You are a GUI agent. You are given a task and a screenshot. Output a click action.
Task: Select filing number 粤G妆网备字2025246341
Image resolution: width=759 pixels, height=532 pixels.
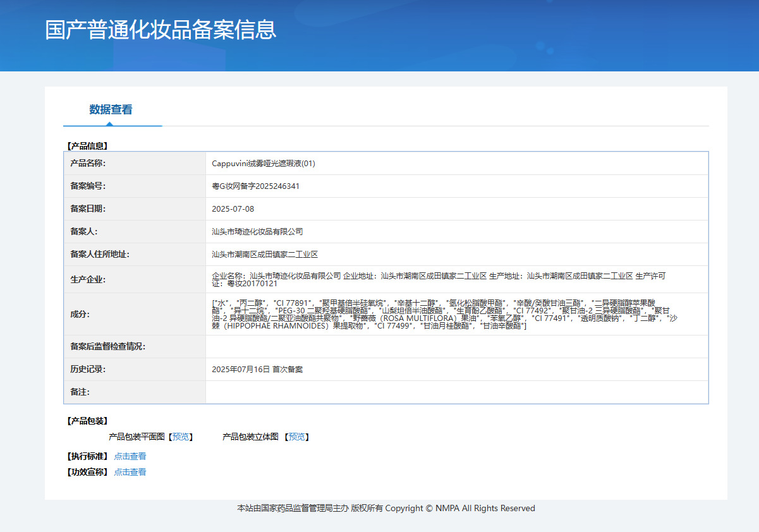point(256,186)
